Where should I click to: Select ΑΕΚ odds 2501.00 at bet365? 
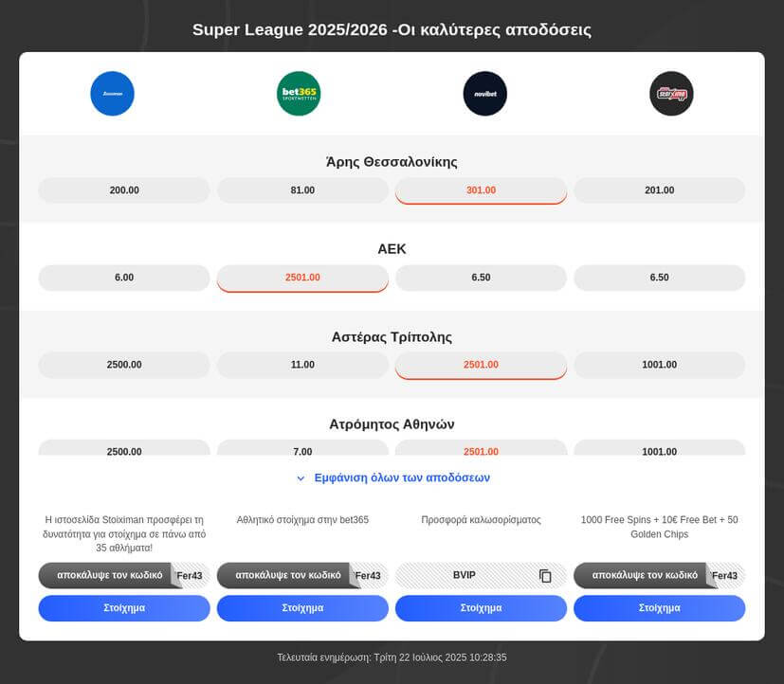click(x=302, y=278)
